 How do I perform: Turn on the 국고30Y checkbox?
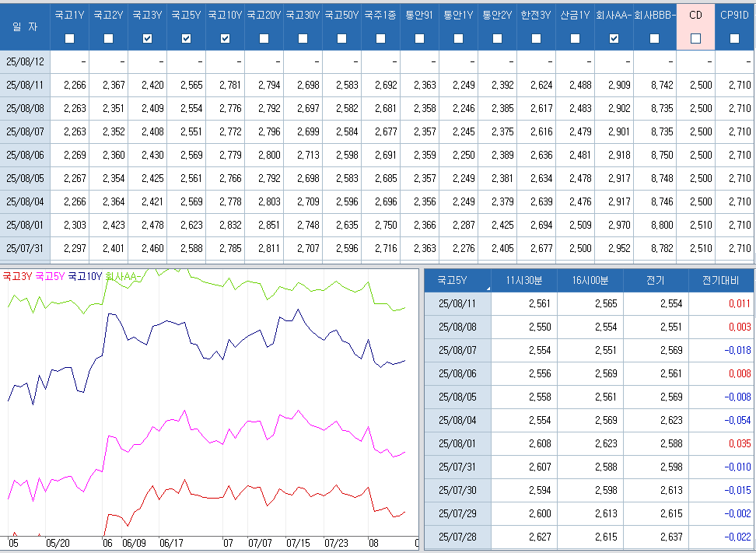click(303, 39)
